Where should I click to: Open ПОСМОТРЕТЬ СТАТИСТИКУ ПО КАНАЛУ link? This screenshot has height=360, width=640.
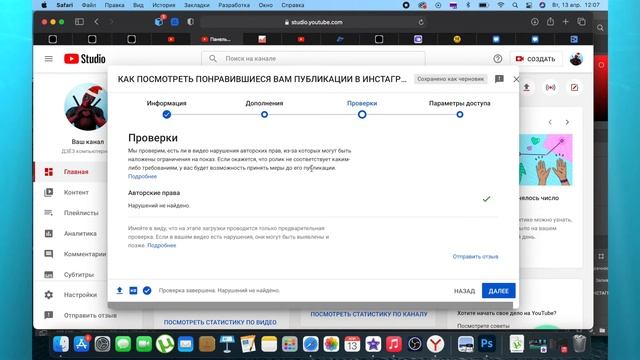point(369,314)
